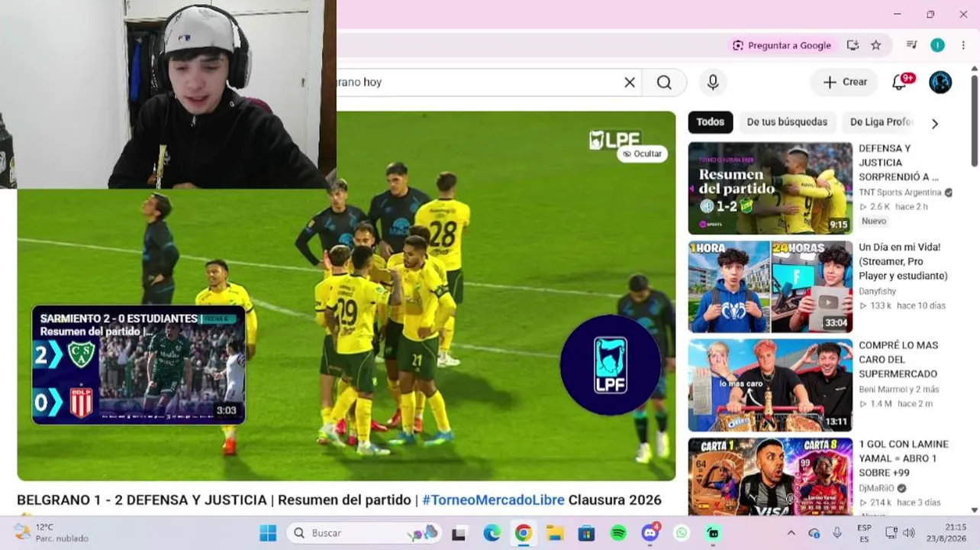
Task: Open Task View on the taskbar
Action: (459, 533)
